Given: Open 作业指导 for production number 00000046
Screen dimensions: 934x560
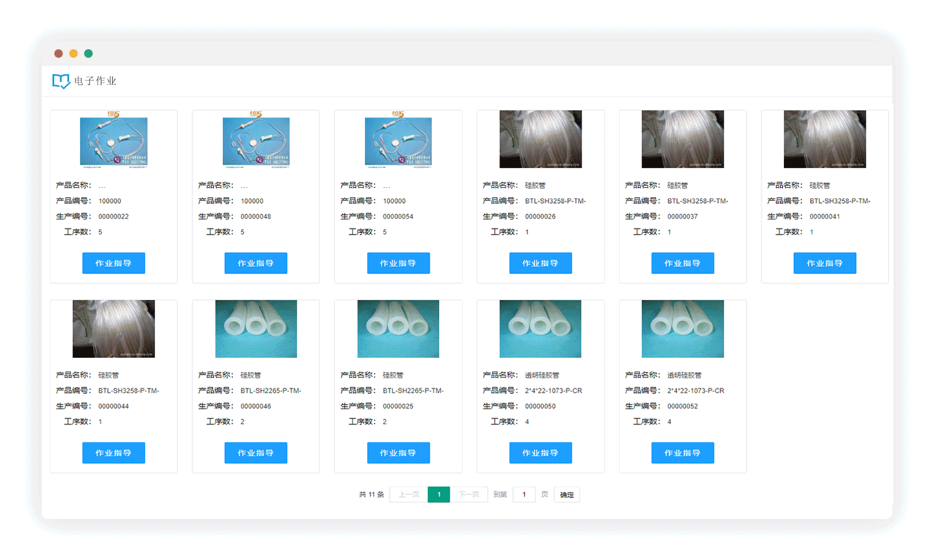Looking at the screenshot, I should coord(255,453).
